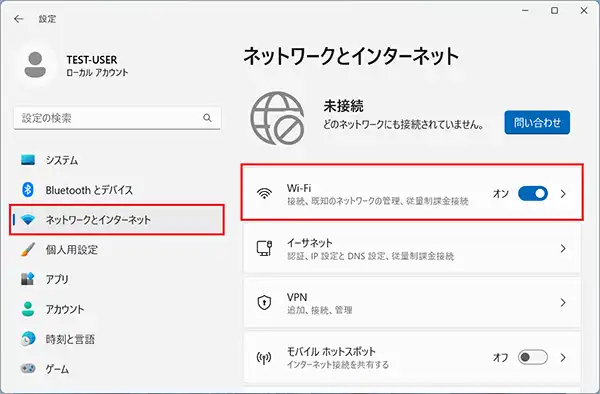Viewport: 600px width, 394px height.
Task: Click the Wi-Fi signal icon
Action: [264, 194]
